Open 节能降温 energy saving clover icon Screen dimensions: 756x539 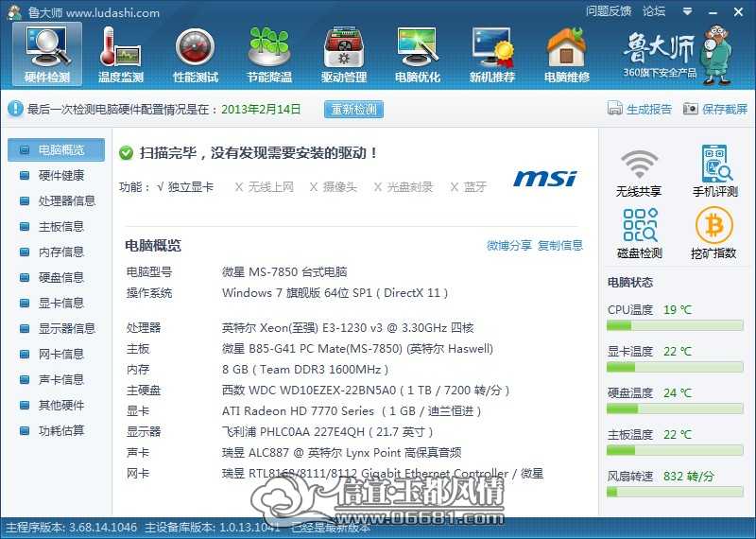point(269,54)
